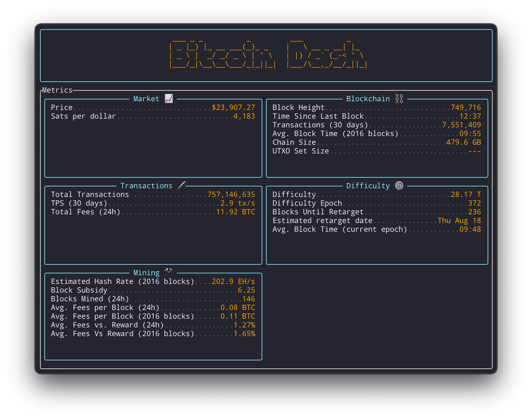This screenshot has width=532, height=420.
Task: Click Avg. Fees per Block (24h) label
Action: (x=105, y=308)
